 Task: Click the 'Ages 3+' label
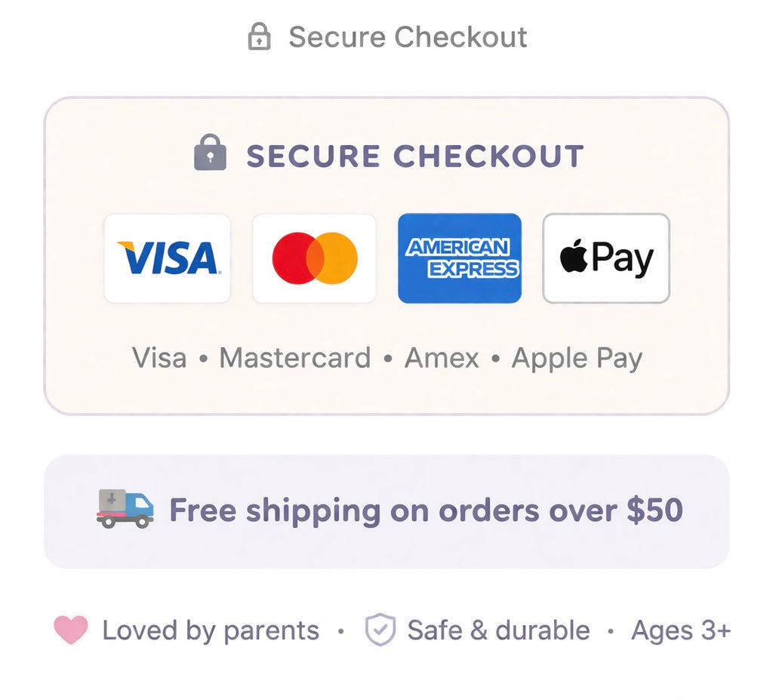tap(681, 631)
